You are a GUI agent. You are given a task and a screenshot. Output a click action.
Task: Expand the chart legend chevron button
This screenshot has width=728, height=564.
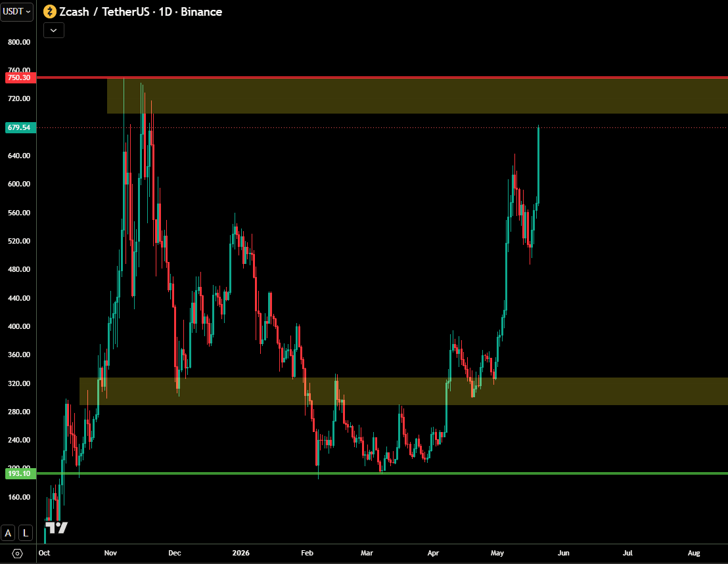(54, 30)
